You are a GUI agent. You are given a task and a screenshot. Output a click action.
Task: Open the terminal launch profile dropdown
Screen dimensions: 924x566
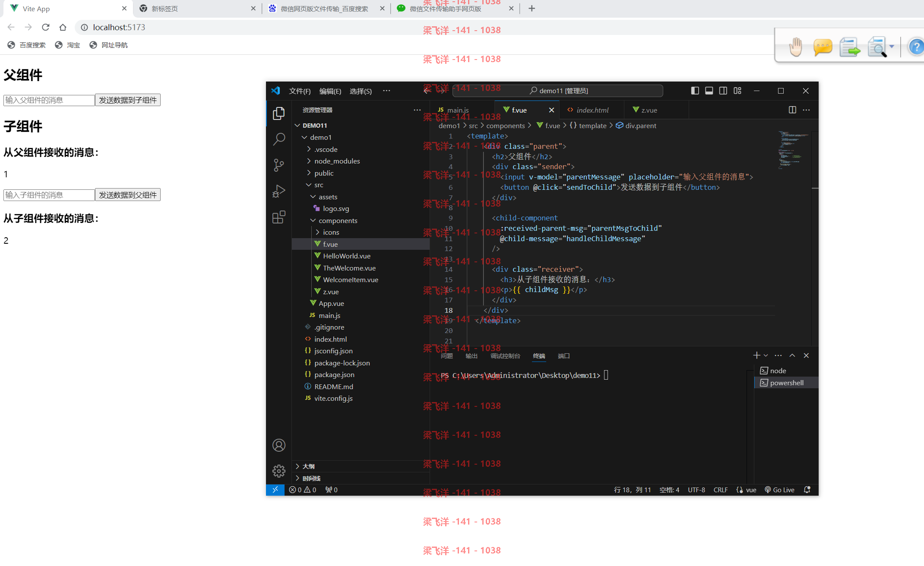pyautogui.click(x=766, y=355)
